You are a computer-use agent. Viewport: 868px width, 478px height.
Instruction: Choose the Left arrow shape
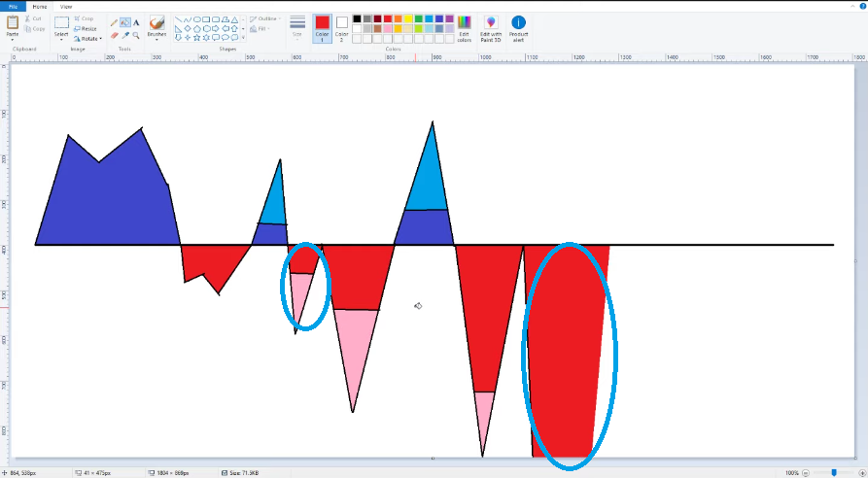point(225,29)
